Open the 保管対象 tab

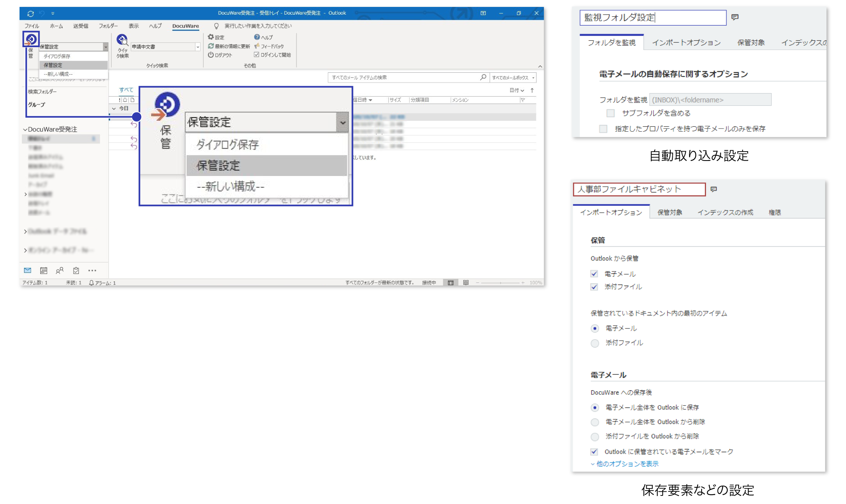tap(670, 212)
